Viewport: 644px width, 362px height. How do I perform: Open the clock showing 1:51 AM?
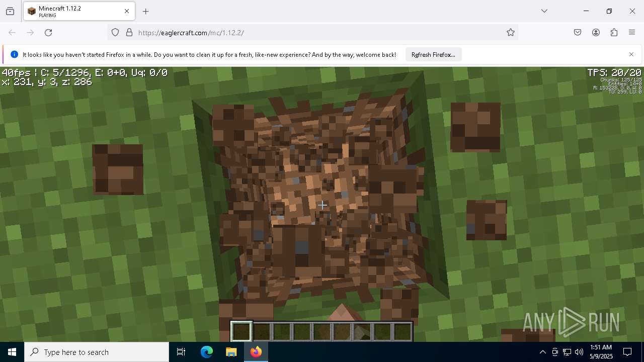click(x=601, y=352)
